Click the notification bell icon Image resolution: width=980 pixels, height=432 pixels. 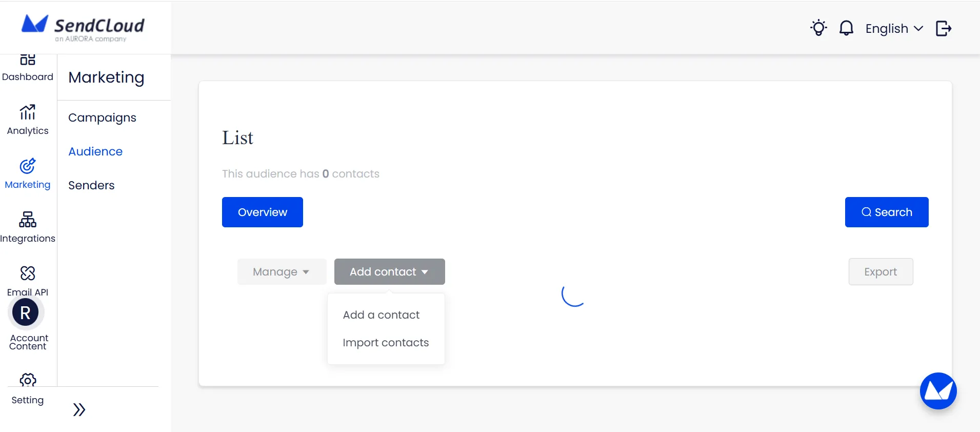846,28
